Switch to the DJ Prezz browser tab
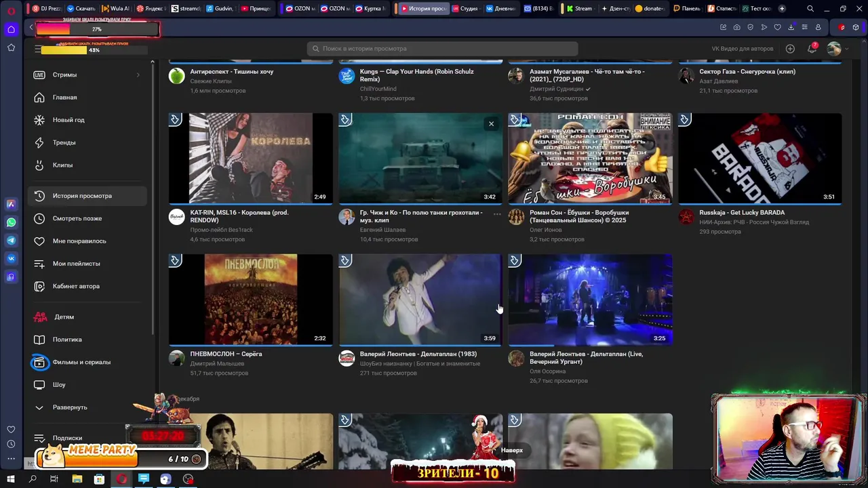This screenshot has width=868, height=488. (x=47, y=9)
